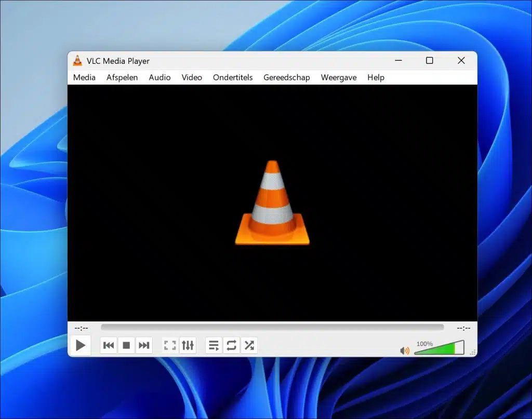
Task: Open the Weergave menu
Action: 339,77
